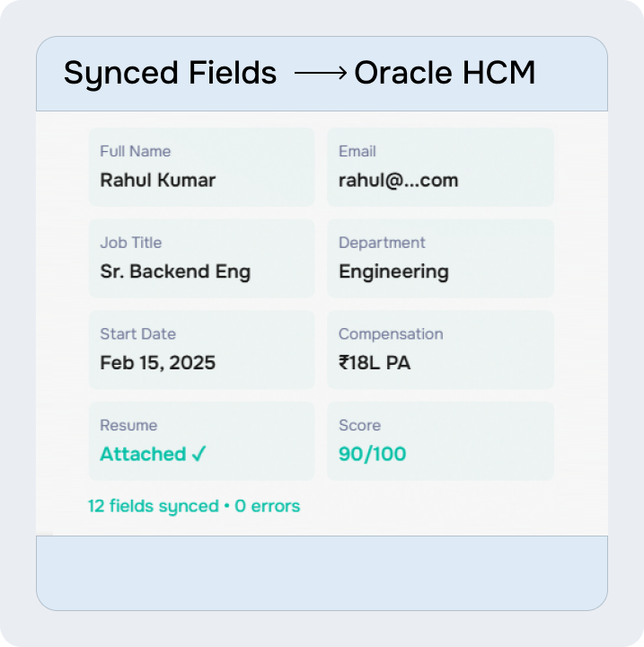The height and width of the screenshot is (647, 644).
Task: Click the Feb 15, 2025 date value
Action: (157, 363)
